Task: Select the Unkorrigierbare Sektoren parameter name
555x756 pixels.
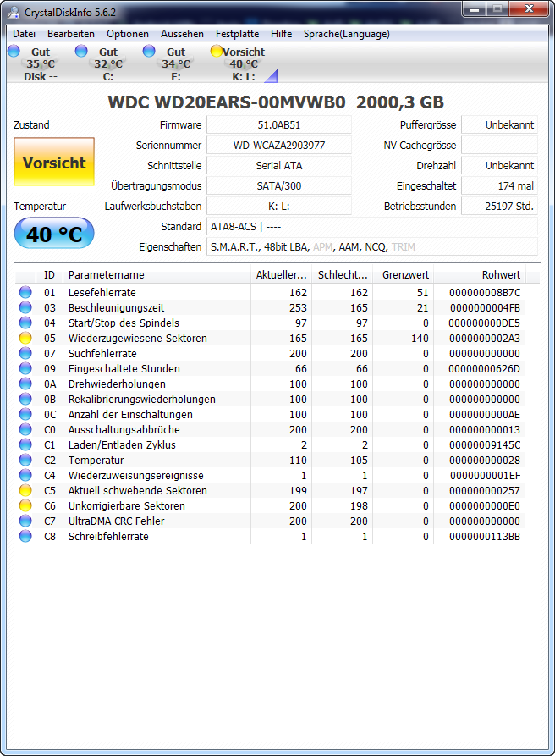Action: pyautogui.click(x=126, y=505)
